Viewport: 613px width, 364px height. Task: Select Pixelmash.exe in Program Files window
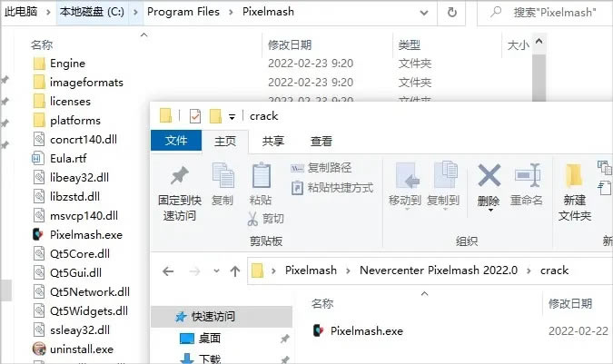(x=77, y=235)
